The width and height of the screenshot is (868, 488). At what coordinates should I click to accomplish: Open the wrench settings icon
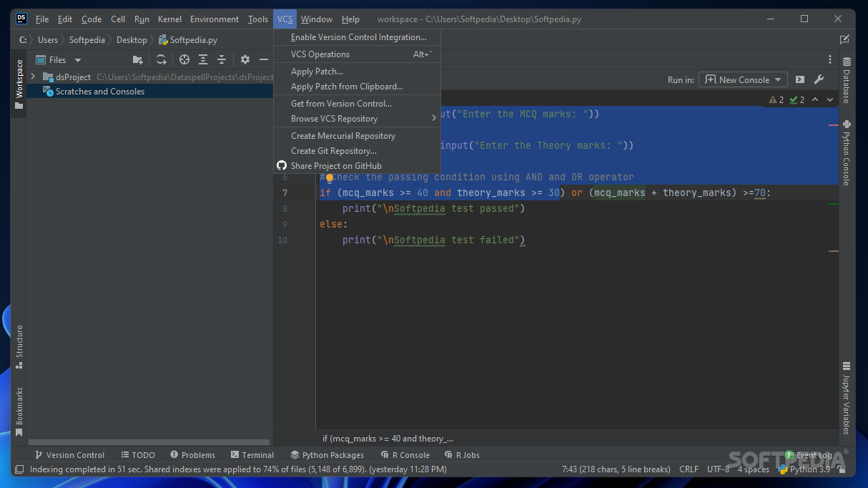[819, 80]
